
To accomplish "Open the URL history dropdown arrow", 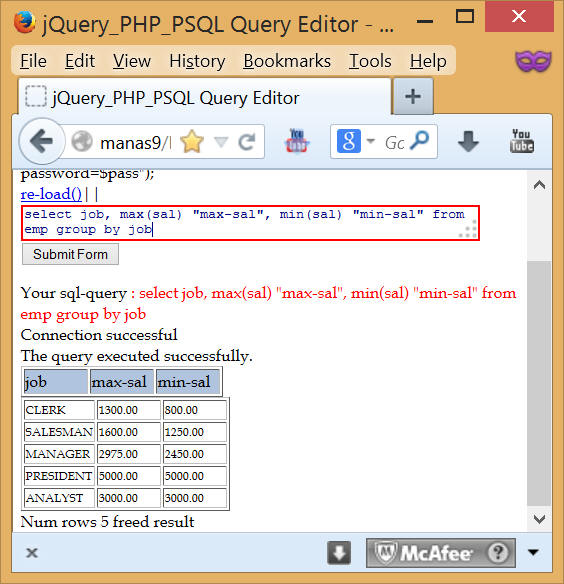I will point(221,142).
